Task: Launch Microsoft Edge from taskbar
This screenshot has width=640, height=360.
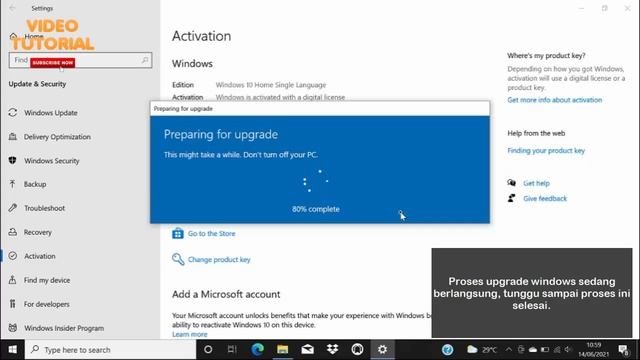Action: tap(258, 350)
